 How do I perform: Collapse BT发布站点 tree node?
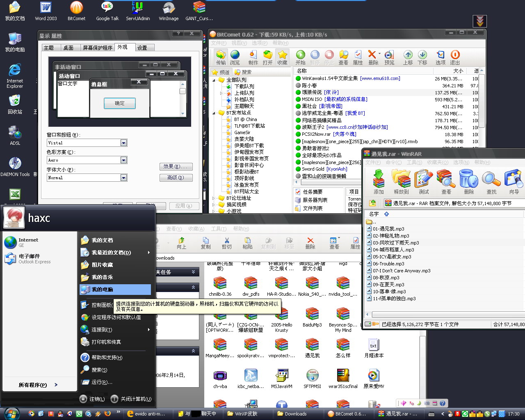point(214,113)
